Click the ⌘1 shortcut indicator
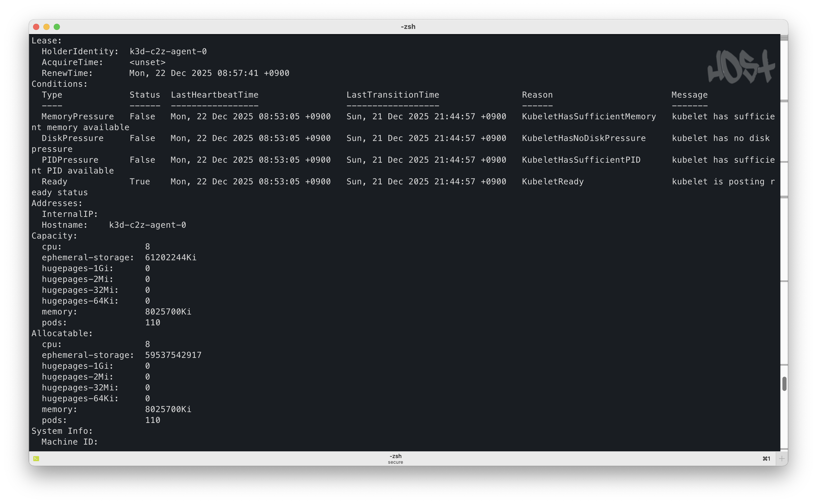The height and width of the screenshot is (504, 817). pyautogui.click(x=766, y=458)
